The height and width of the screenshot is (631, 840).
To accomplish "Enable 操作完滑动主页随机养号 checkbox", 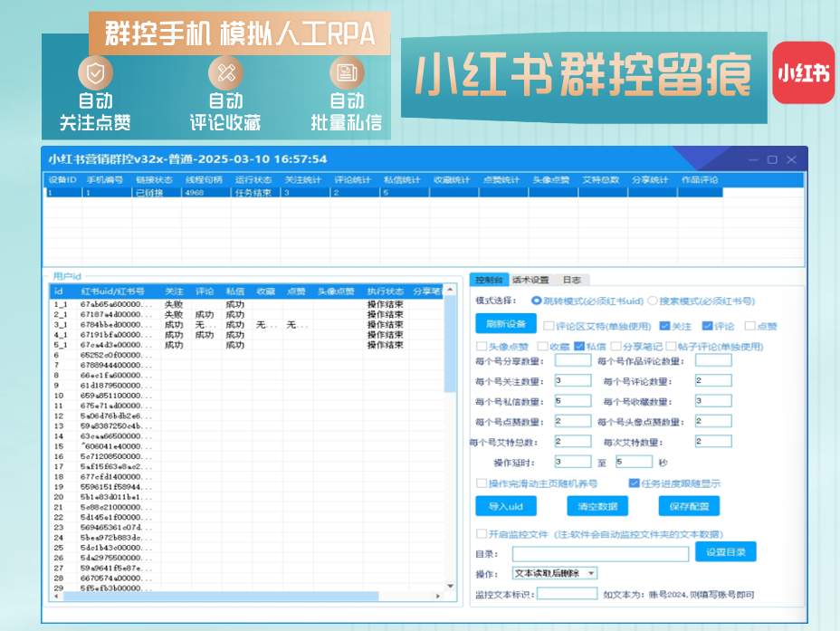I will coord(482,483).
